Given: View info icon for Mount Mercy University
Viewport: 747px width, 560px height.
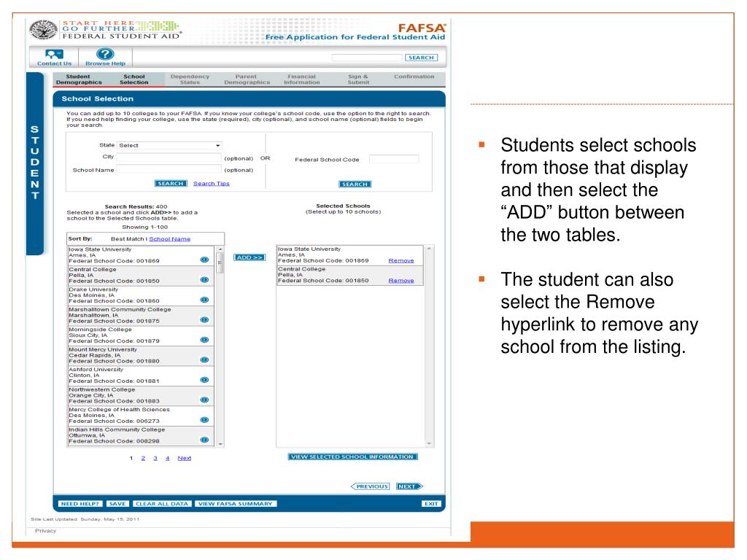Looking at the screenshot, I should 204,359.
